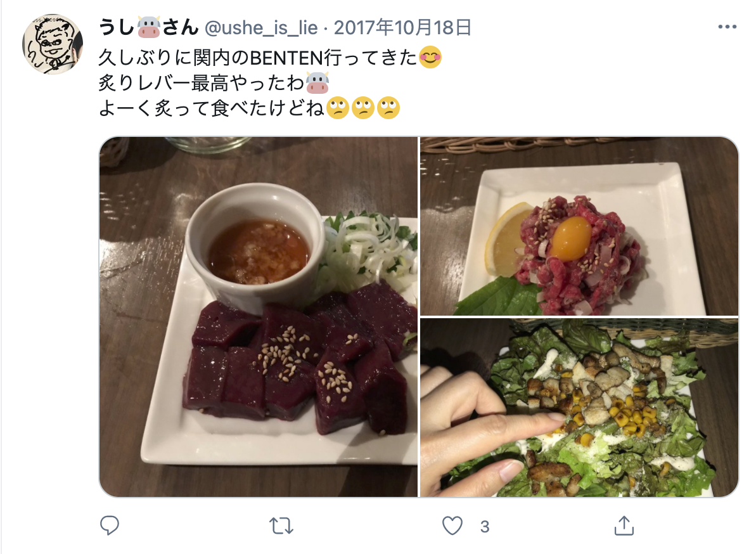756x554 pixels.
Task: Open the three-dot more options menu
Action: pyautogui.click(x=727, y=27)
